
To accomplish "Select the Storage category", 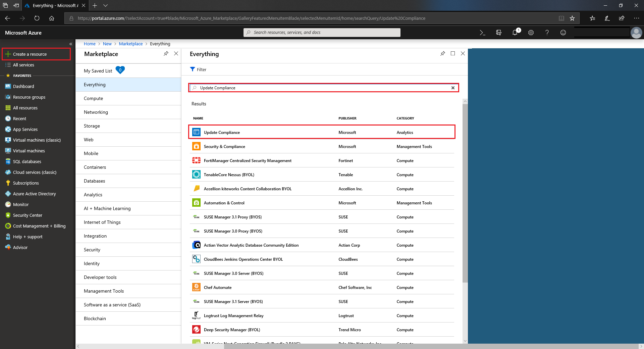I will 128,126.
